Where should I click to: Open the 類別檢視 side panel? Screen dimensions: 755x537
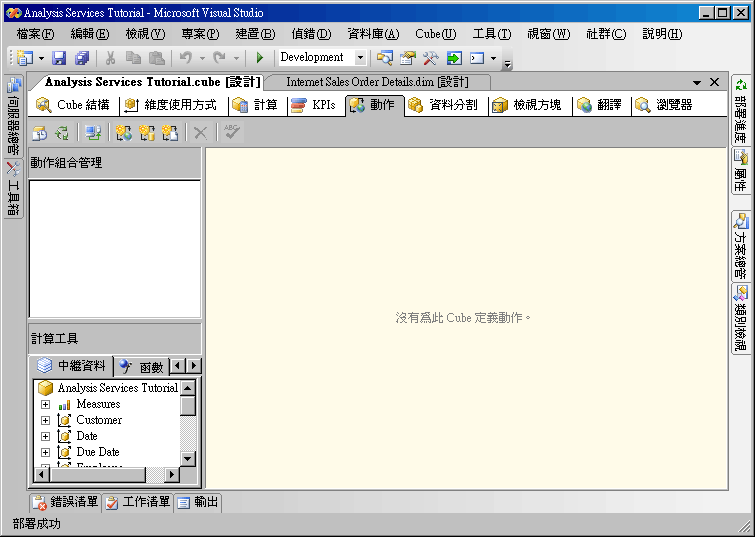[x=741, y=318]
